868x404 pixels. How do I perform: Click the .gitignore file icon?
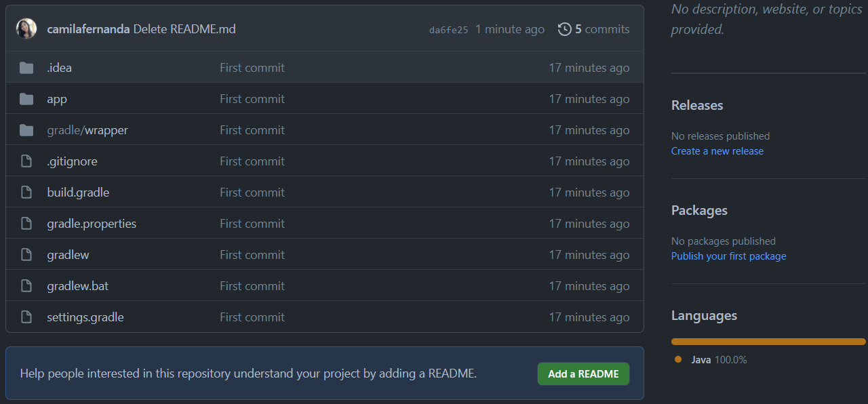(26, 161)
